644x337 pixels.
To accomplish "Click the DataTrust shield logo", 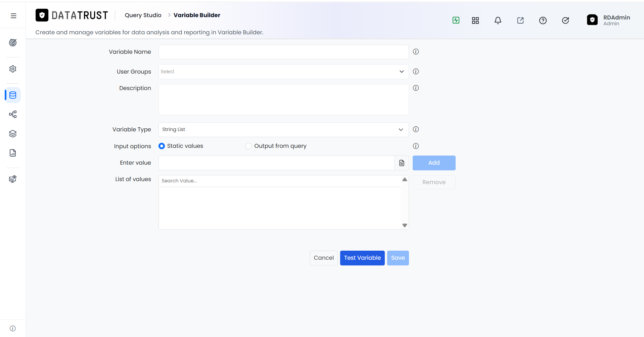I will (x=42, y=15).
